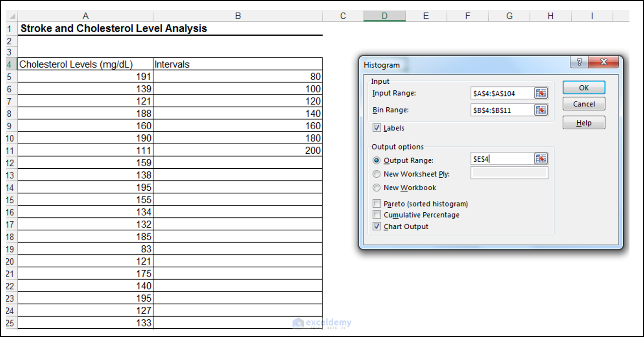This screenshot has height=337, width=644.
Task: Select column A header
Action: pos(85,16)
